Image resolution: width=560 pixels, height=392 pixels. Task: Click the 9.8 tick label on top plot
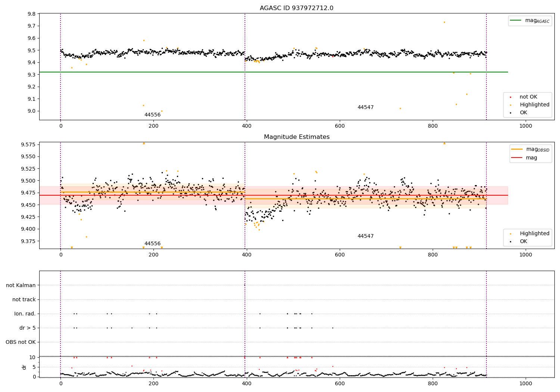coord(31,14)
